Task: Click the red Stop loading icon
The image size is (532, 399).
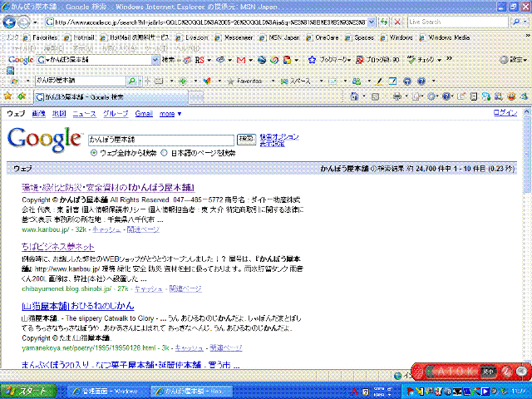Action: (x=397, y=22)
